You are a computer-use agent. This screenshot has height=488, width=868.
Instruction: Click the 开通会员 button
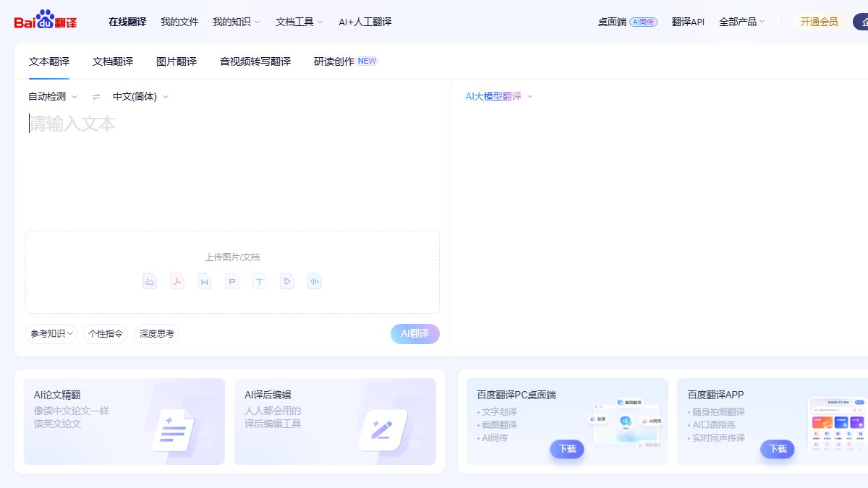pyautogui.click(x=820, y=22)
